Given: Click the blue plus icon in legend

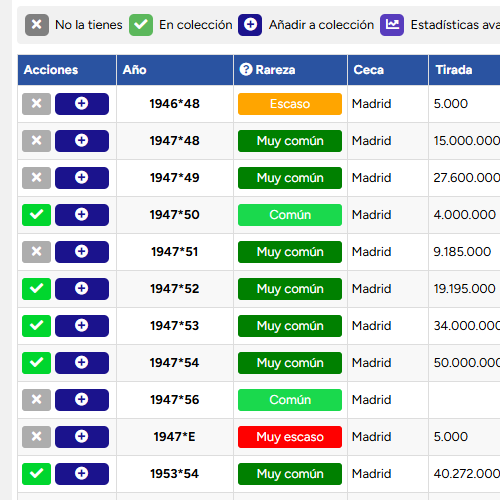Looking at the screenshot, I should pyautogui.click(x=250, y=25).
